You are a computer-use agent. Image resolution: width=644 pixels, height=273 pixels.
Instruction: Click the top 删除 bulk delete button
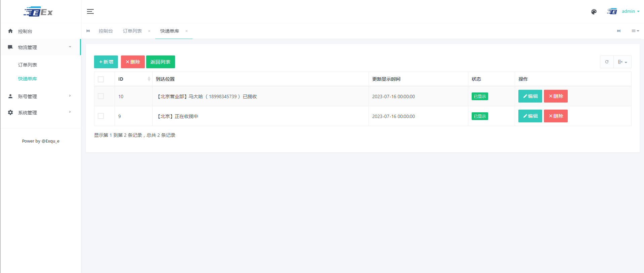[133, 62]
